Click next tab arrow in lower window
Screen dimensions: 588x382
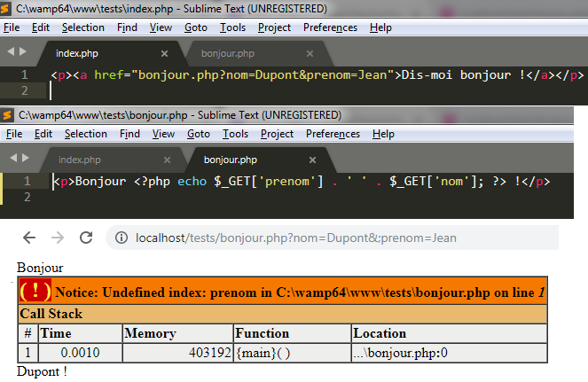(26, 158)
